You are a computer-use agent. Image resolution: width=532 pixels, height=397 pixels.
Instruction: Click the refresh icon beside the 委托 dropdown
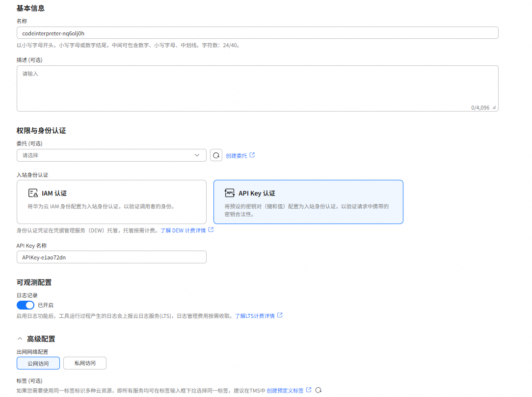pyautogui.click(x=216, y=155)
